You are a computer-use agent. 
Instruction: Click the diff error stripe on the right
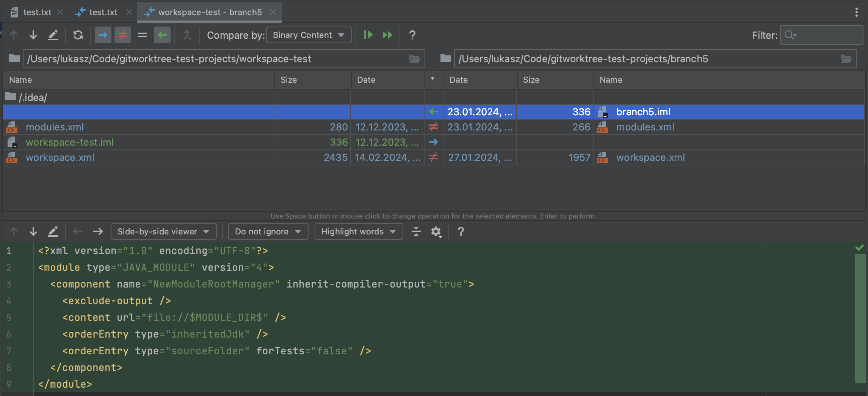tap(860, 319)
